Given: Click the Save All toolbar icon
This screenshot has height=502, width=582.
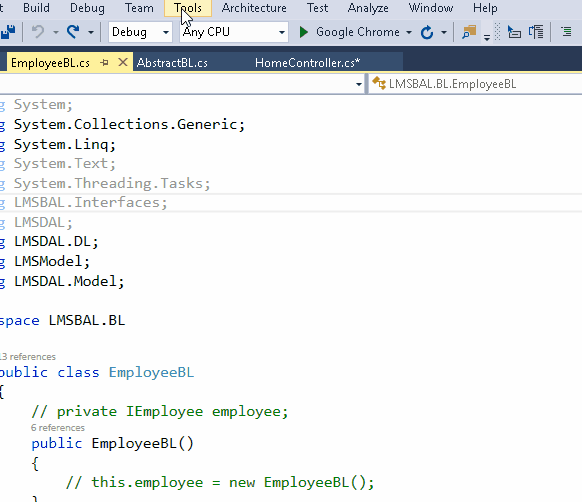Looking at the screenshot, I should (8, 32).
